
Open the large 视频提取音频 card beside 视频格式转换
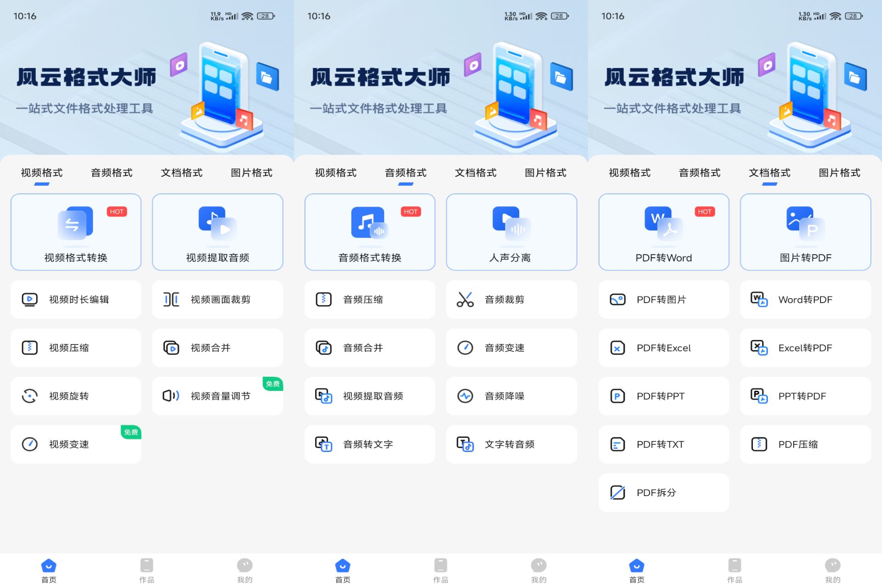click(217, 232)
